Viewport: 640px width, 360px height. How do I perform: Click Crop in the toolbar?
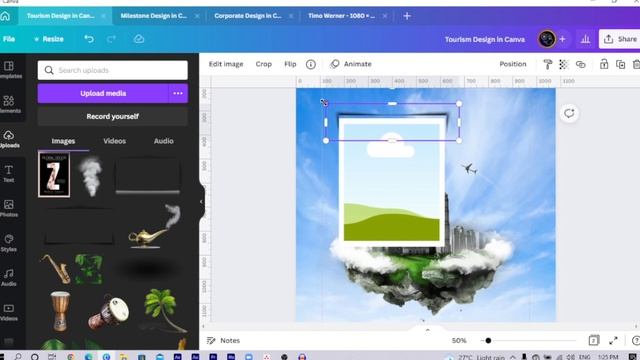264,64
